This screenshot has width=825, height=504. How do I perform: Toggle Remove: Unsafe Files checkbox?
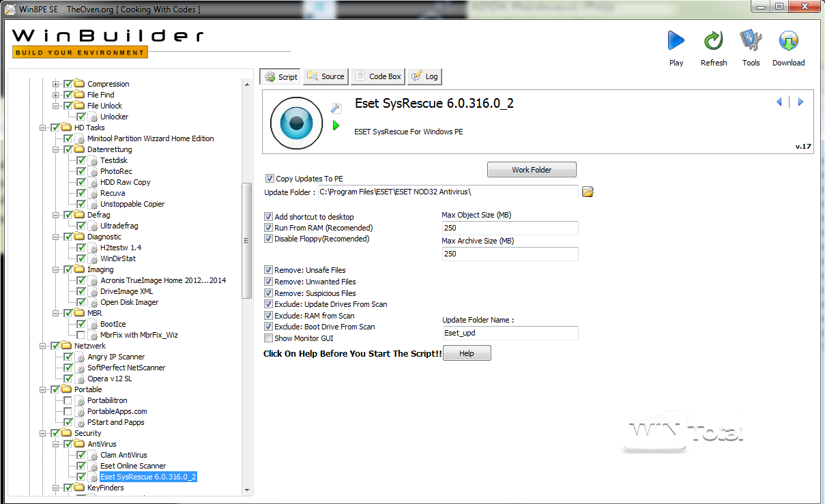pos(268,270)
